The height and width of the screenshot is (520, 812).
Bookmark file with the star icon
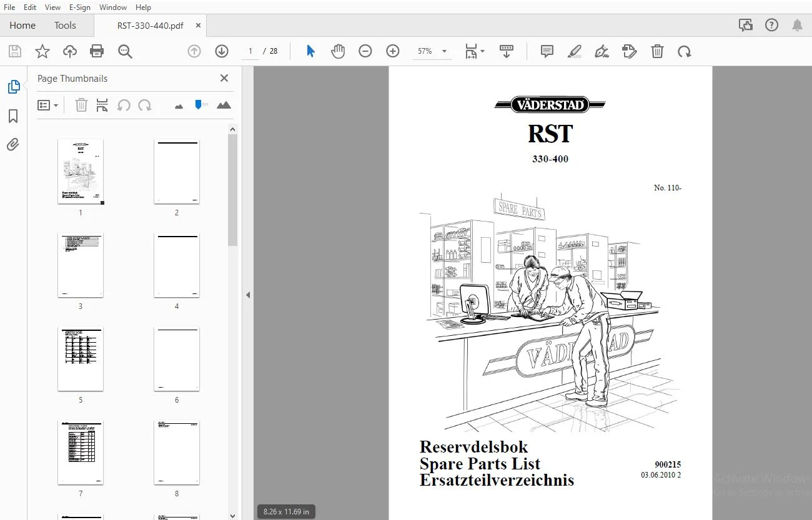pyautogui.click(x=42, y=51)
